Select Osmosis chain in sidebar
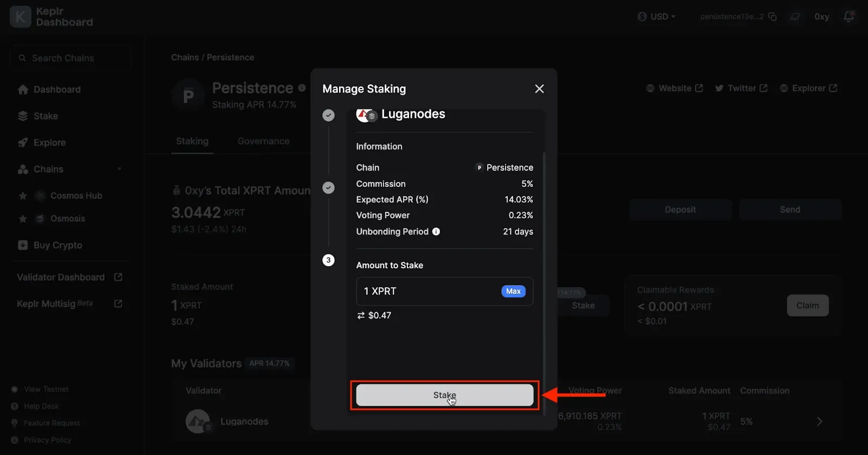Screen dimensions: 868x455 [68, 219]
